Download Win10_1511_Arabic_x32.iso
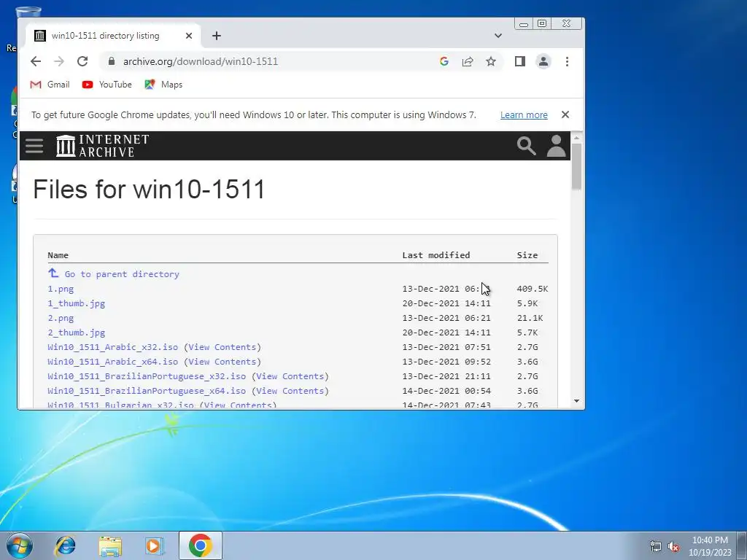 pyautogui.click(x=113, y=347)
